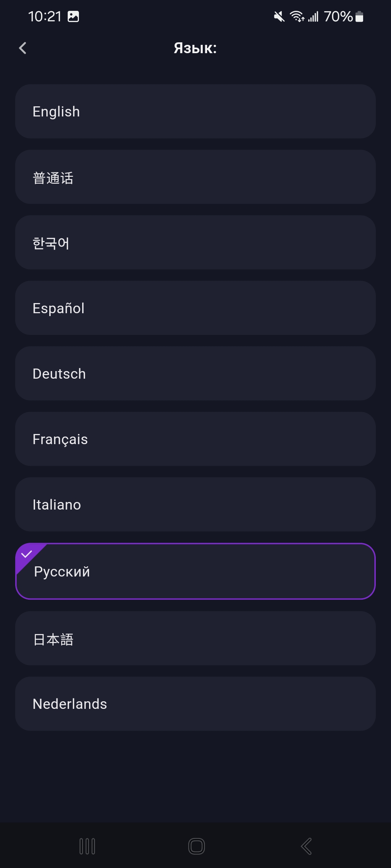Tap the Wi-Fi icon in status bar
391x868 pixels.
tap(297, 17)
